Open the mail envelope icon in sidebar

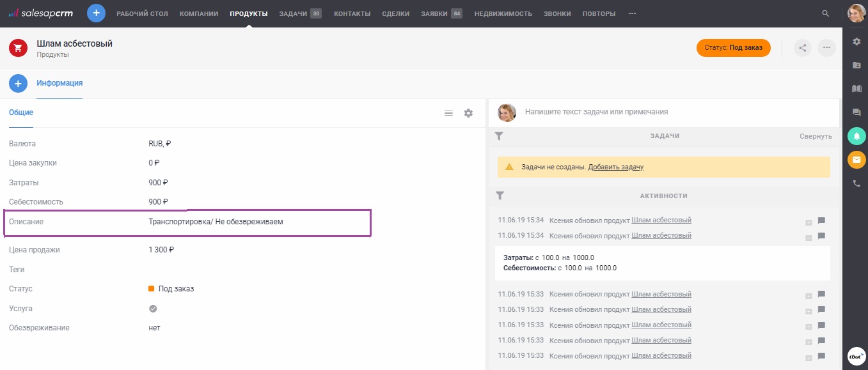click(856, 159)
